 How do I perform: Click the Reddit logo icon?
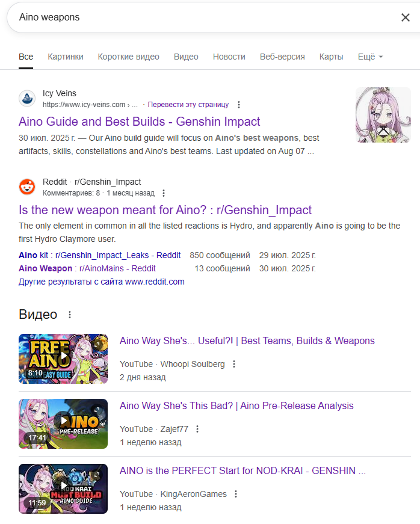[x=27, y=186]
